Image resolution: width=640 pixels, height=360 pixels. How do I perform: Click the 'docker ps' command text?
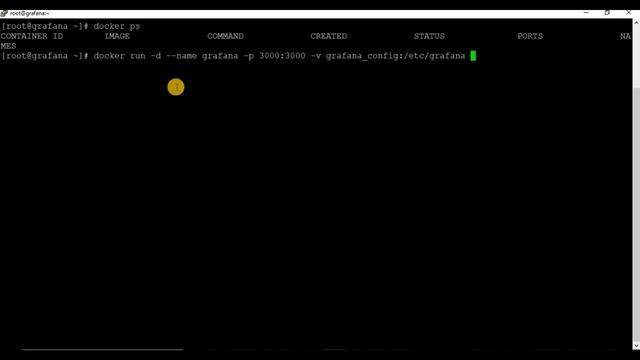point(117,26)
